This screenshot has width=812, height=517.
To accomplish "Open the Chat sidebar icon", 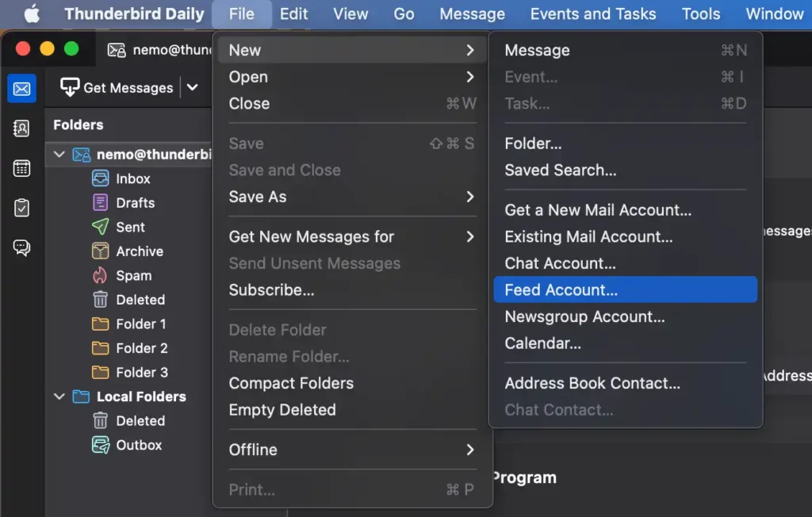I will click(x=21, y=247).
